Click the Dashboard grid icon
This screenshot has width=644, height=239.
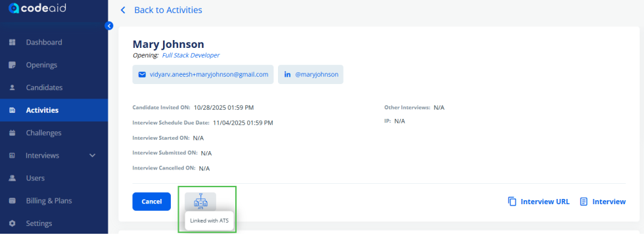[x=12, y=42]
